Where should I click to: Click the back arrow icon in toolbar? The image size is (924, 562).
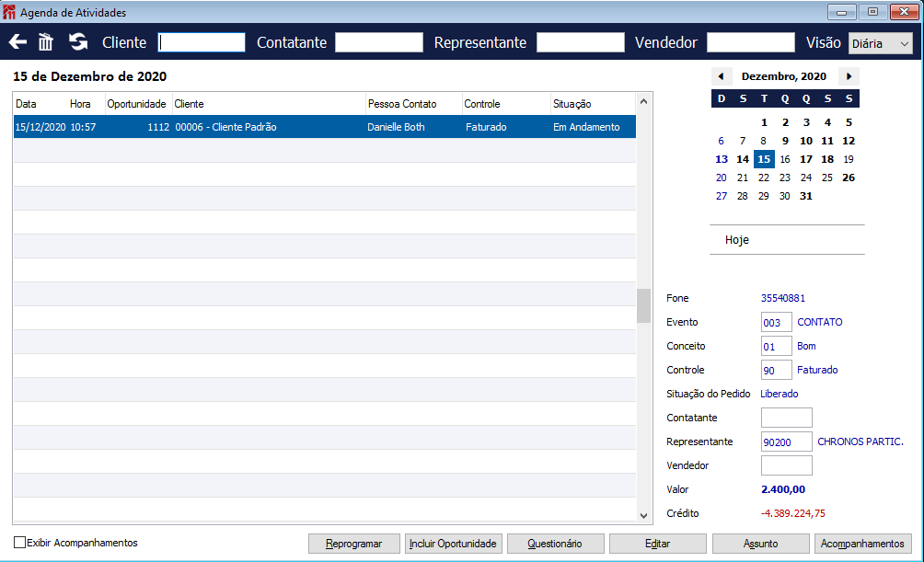point(17,41)
